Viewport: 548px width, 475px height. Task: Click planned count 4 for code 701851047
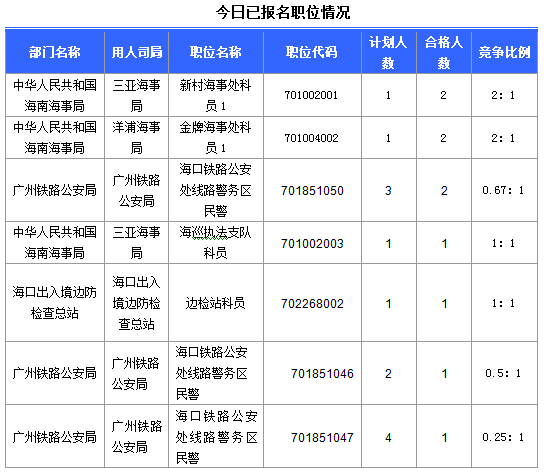[388, 438]
